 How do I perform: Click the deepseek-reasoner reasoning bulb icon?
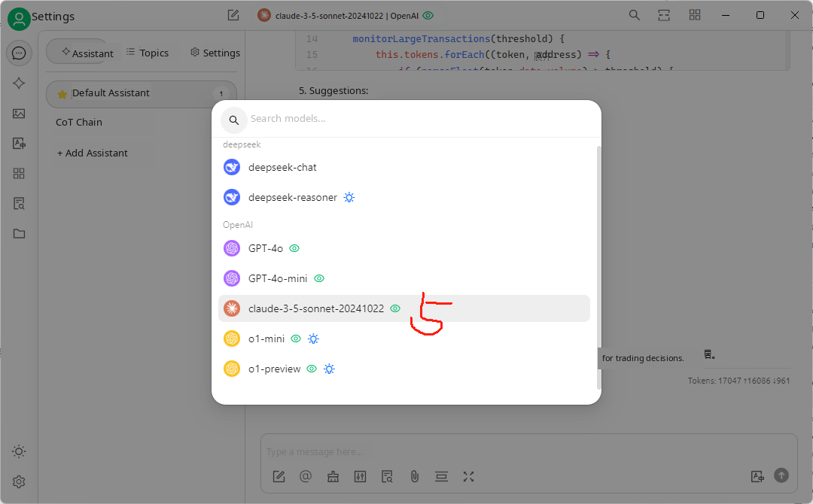(x=349, y=197)
